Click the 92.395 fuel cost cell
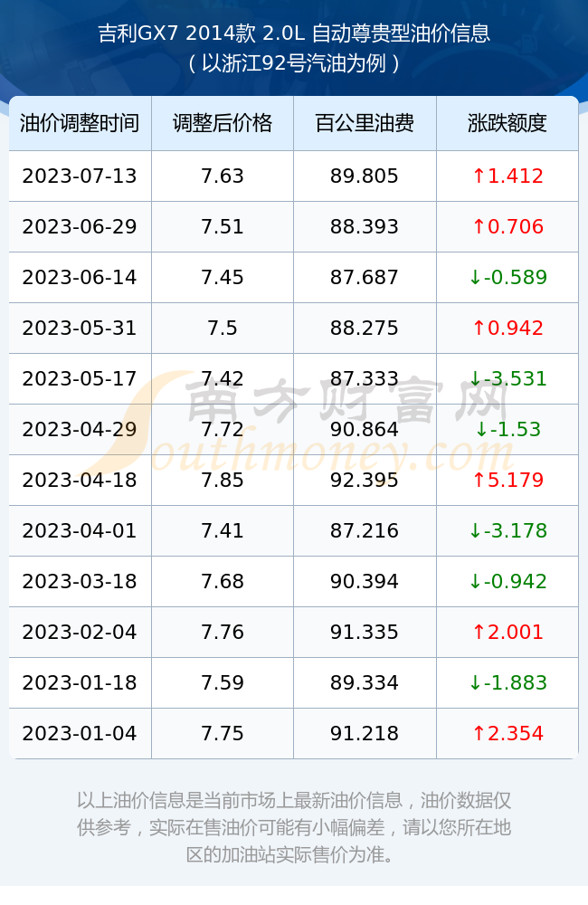The width and height of the screenshot is (588, 905). point(365,481)
